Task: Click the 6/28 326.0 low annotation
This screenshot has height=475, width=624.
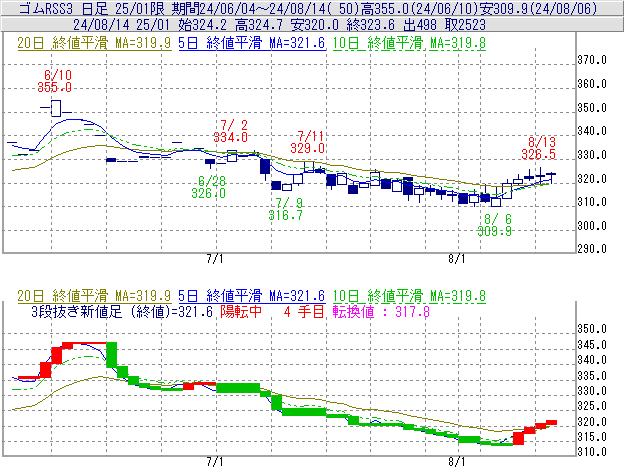Action: [x=209, y=187]
